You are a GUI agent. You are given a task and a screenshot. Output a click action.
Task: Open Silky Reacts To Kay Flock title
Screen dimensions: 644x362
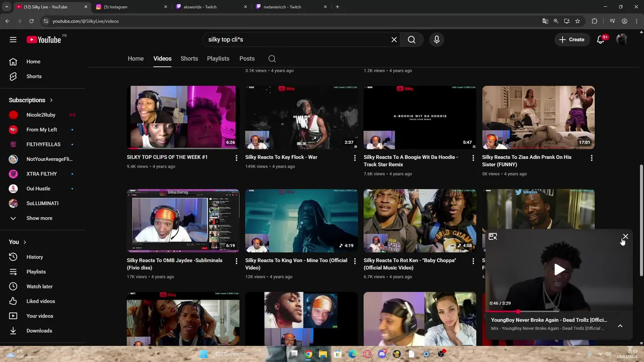pos(281,157)
